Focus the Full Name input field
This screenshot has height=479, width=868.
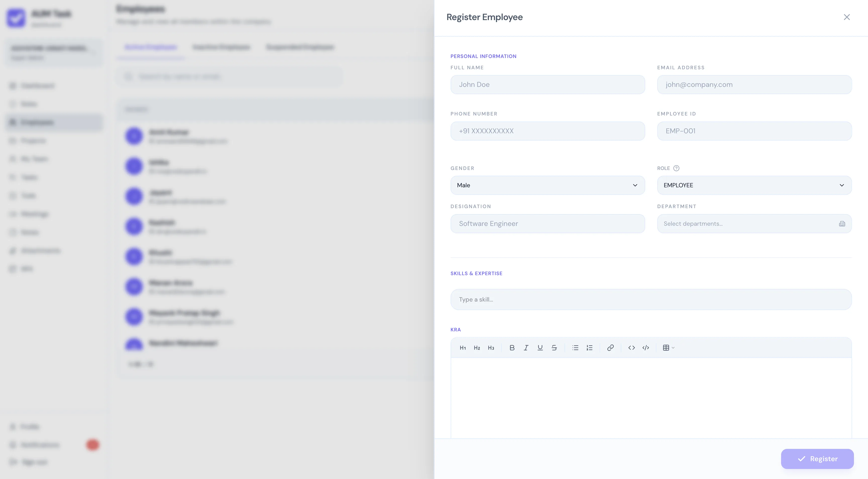(x=548, y=85)
